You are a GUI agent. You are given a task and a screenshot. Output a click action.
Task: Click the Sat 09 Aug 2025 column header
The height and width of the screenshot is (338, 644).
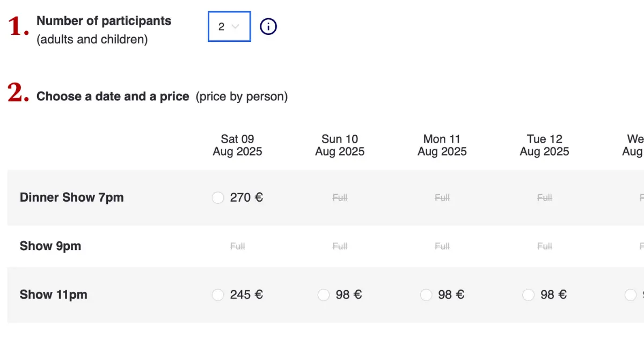click(x=237, y=145)
